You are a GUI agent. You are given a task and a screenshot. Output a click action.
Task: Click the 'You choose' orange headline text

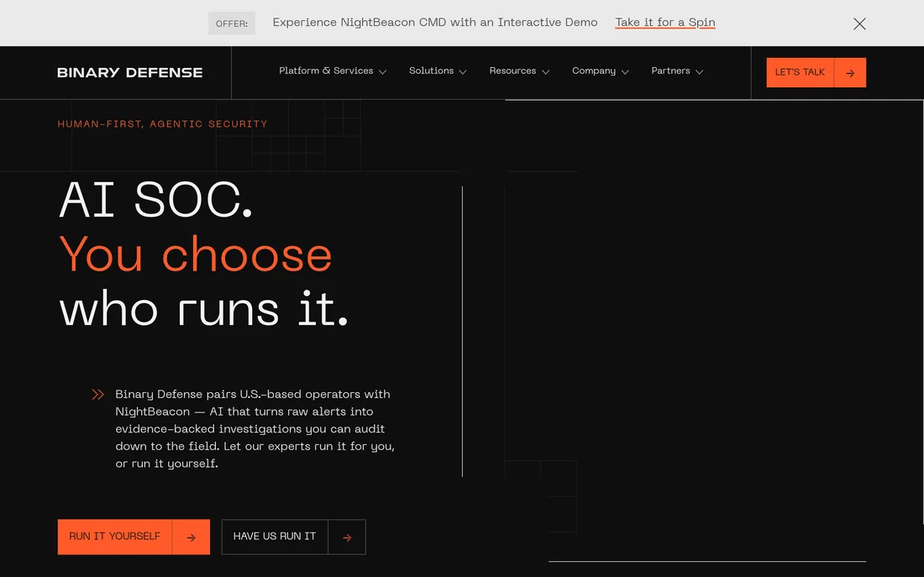(195, 254)
